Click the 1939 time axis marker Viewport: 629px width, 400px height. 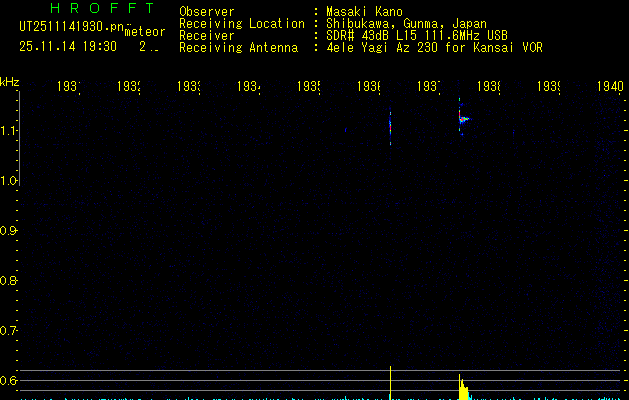click(x=548, y=87)
